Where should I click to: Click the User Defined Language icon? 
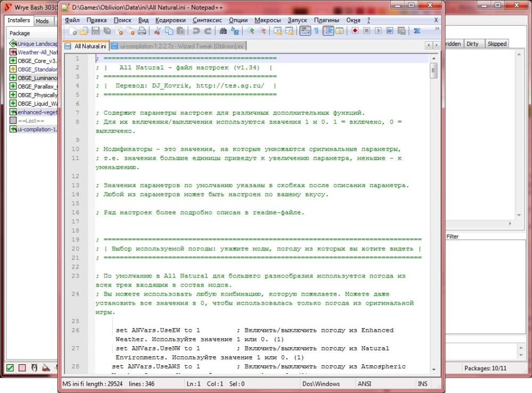[x=339, y=31]
